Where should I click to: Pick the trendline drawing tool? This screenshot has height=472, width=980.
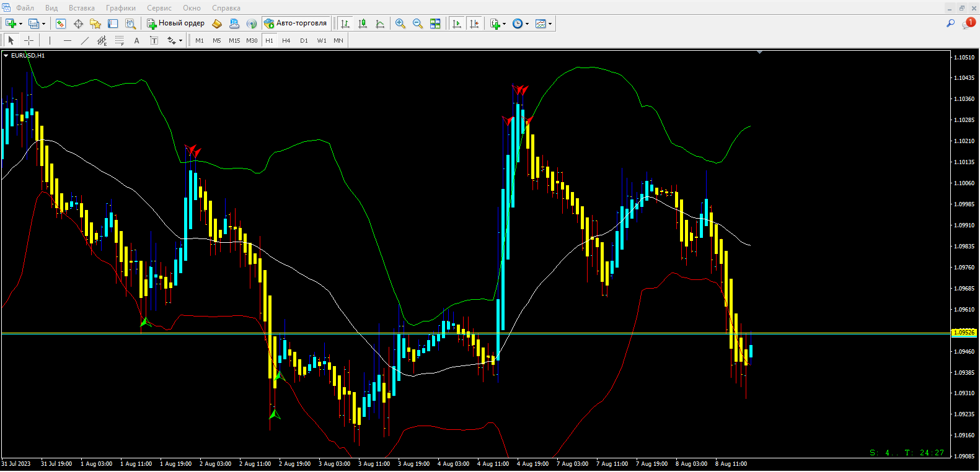point(85,40)
